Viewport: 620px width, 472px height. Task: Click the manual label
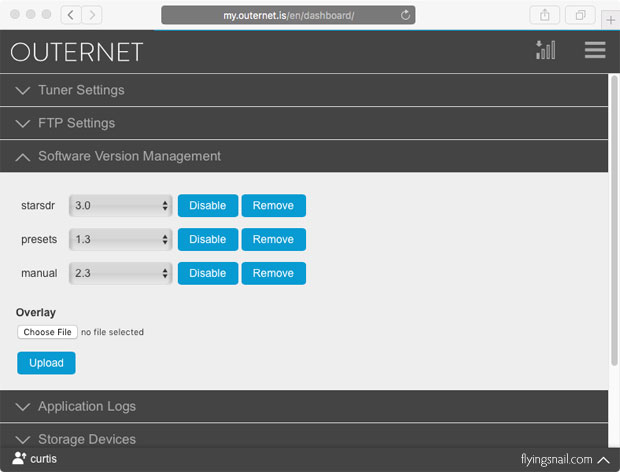click(39, 273)
